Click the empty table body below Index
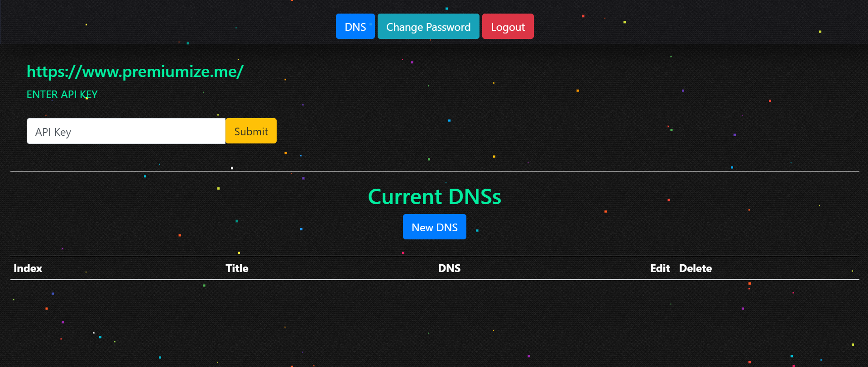Viewport: 868px width, 367px height. point(28,308)
